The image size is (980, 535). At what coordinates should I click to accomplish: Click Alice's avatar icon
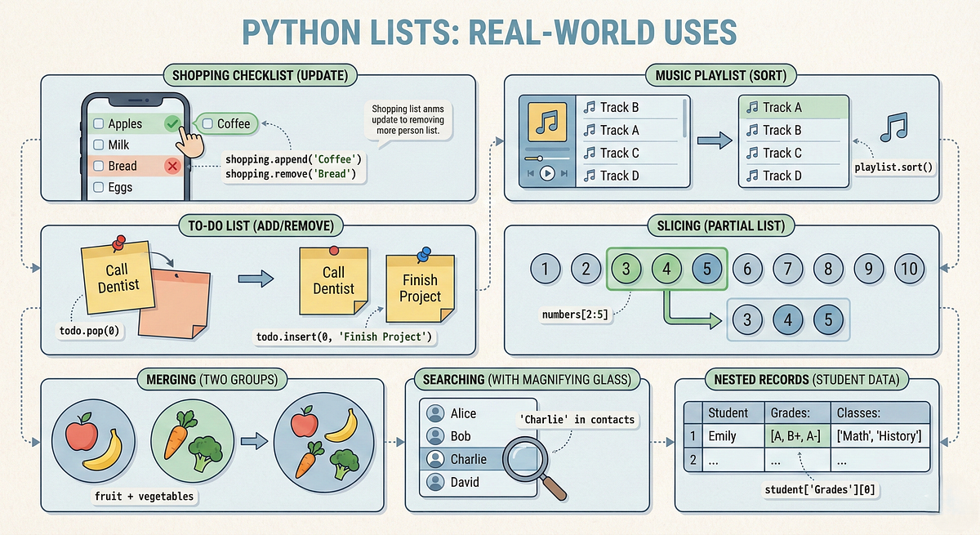pos(435,413)
